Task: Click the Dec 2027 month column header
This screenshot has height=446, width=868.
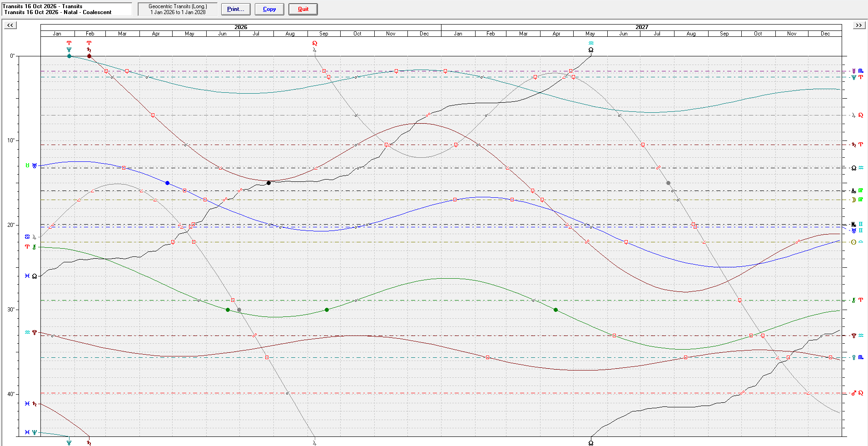Action: point(825,34)
